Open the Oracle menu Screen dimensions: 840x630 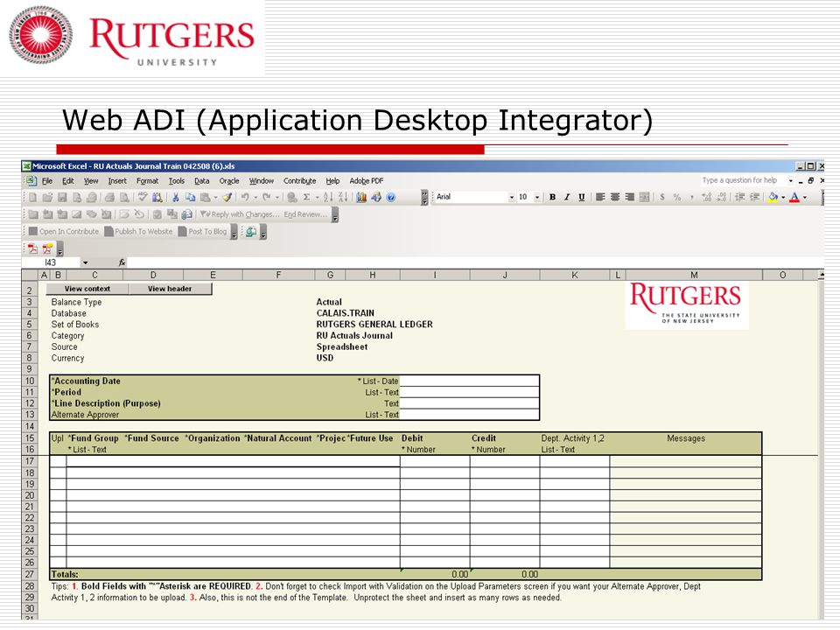228,181
